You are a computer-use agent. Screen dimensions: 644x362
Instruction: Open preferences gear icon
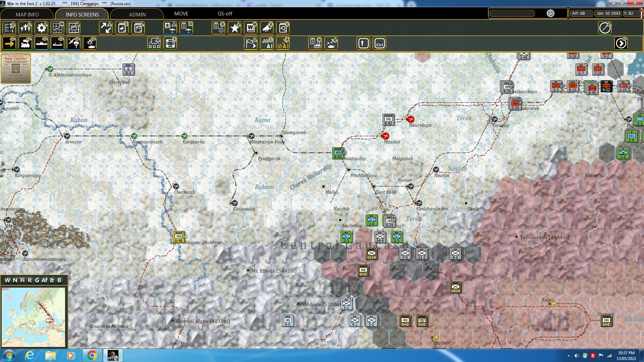(x=41, y=28)
